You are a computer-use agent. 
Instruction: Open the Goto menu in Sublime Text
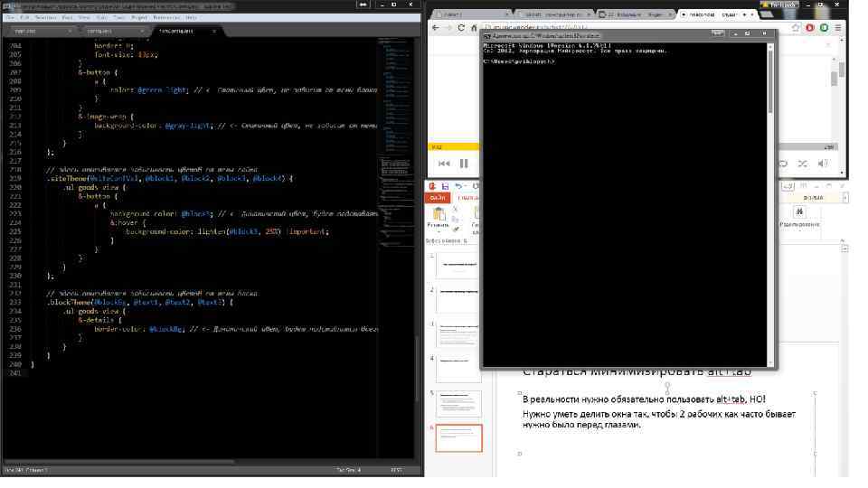click(x=102, y=18)
